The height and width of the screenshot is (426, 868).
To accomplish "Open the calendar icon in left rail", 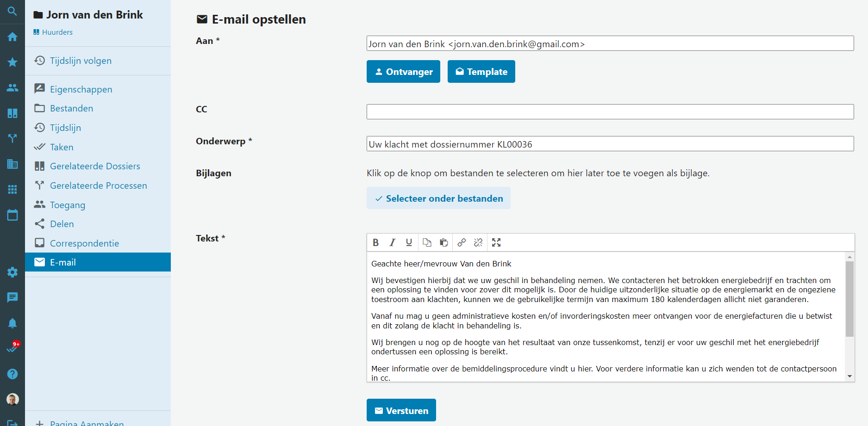I will tap(12, 215).
